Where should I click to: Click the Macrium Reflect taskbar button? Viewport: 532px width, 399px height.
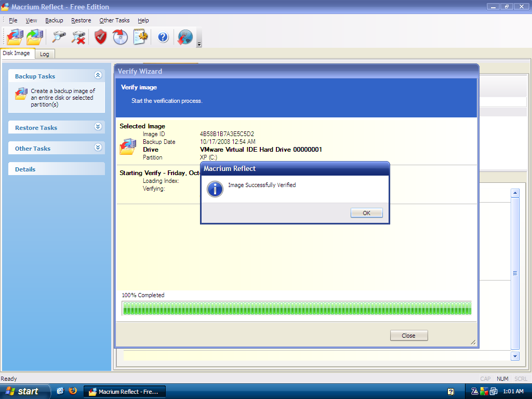coord(125,392)
